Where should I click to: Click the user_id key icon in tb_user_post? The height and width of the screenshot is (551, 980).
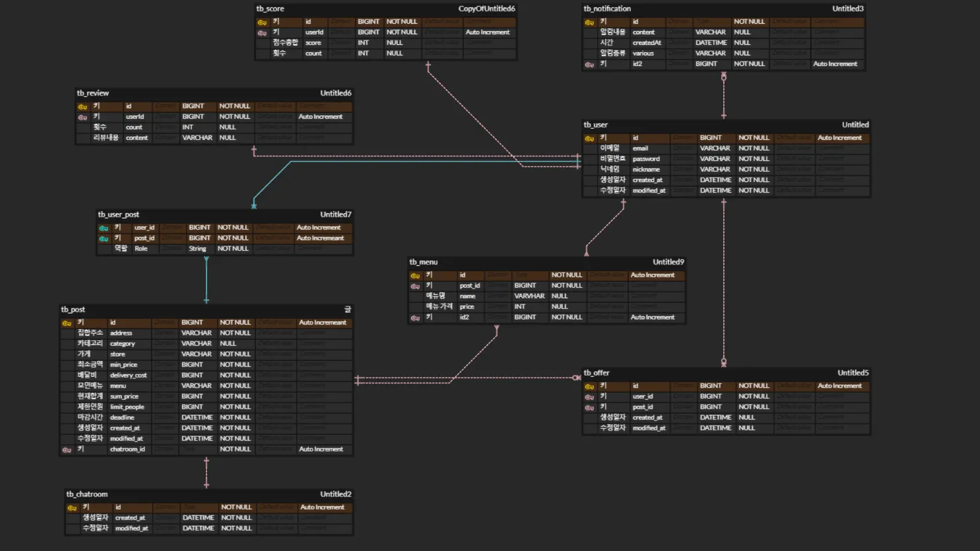pyautogui.click(x=104, y=228)
